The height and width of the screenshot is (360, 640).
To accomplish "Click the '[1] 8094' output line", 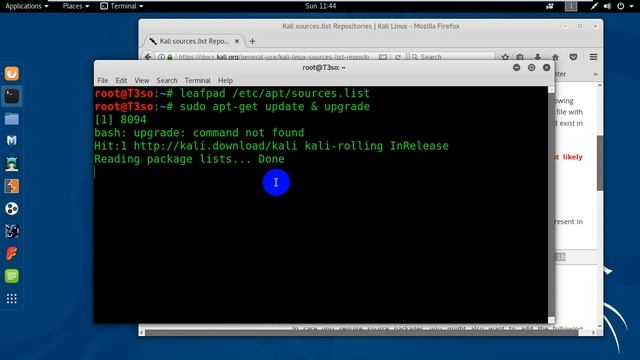I will tap(120, 120).
